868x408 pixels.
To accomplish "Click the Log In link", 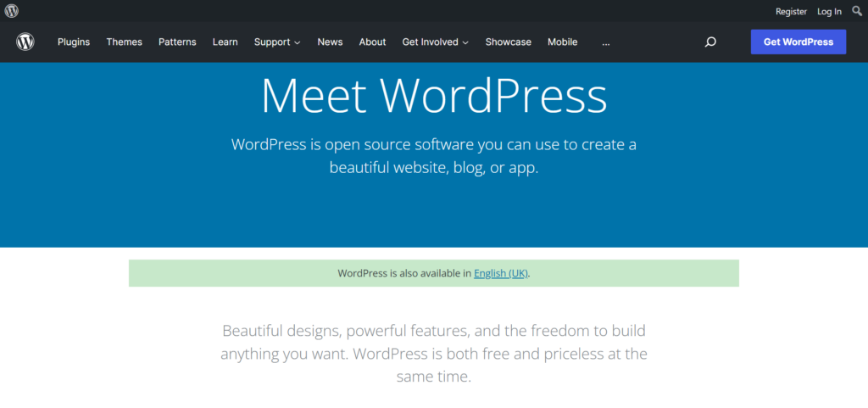I will pyautogui.click(x=829, y=11).
